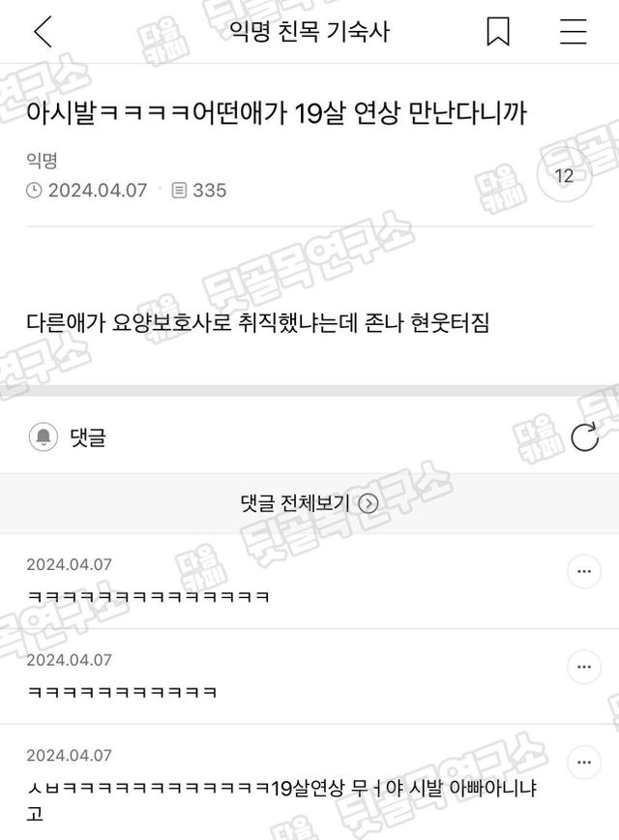
Task: Tap the first ㅋㅋㅋ comment text
Action: (148, 596)
